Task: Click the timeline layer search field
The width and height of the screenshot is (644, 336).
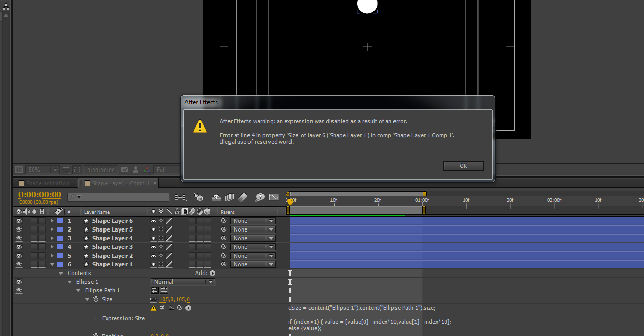Action: point(118,197)
